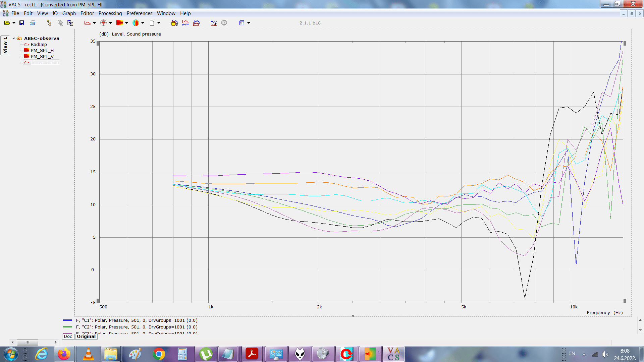This screenshot has width=644, height=362.
Task: Create a new line chart graph
Action: pos(87,23)
